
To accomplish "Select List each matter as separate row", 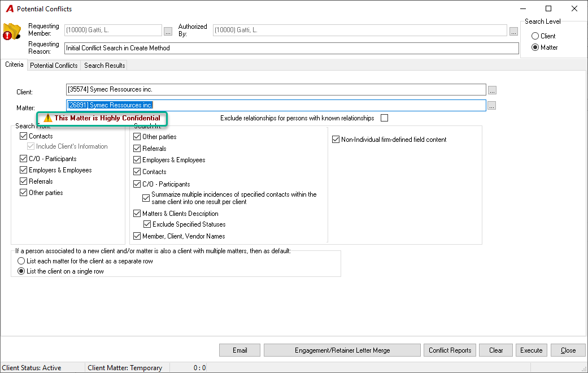I will click(x=21, y=261).
